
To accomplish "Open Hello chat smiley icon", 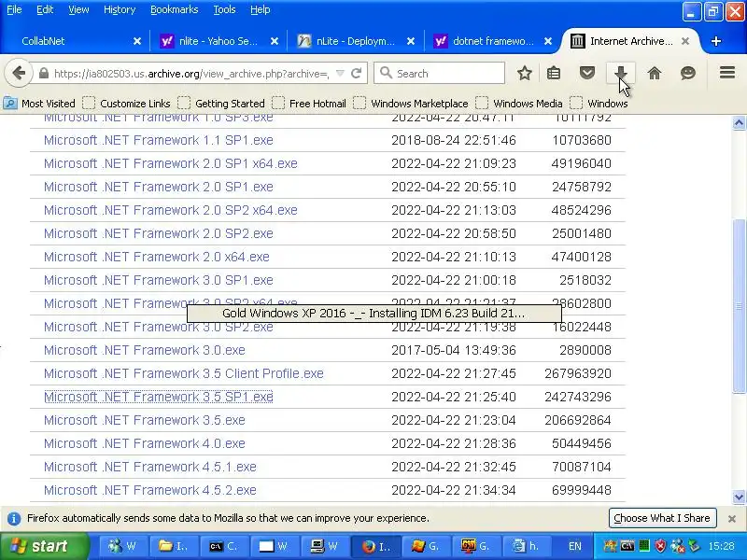I will (688, 74).
